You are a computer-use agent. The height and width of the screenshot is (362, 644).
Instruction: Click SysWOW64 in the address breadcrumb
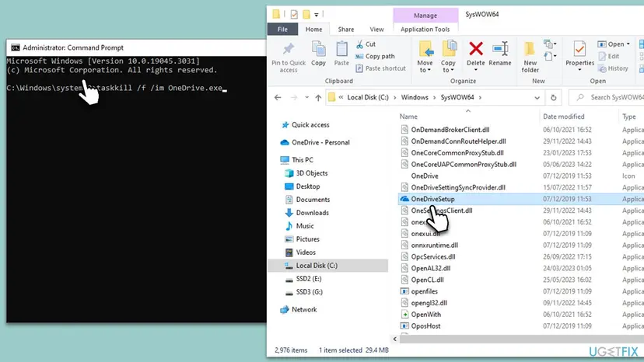point(457,97)
